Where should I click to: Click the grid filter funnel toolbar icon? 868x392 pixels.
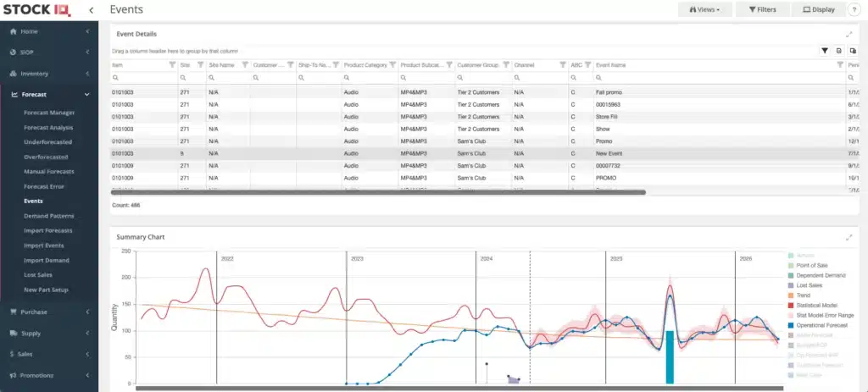click(825, 51)
